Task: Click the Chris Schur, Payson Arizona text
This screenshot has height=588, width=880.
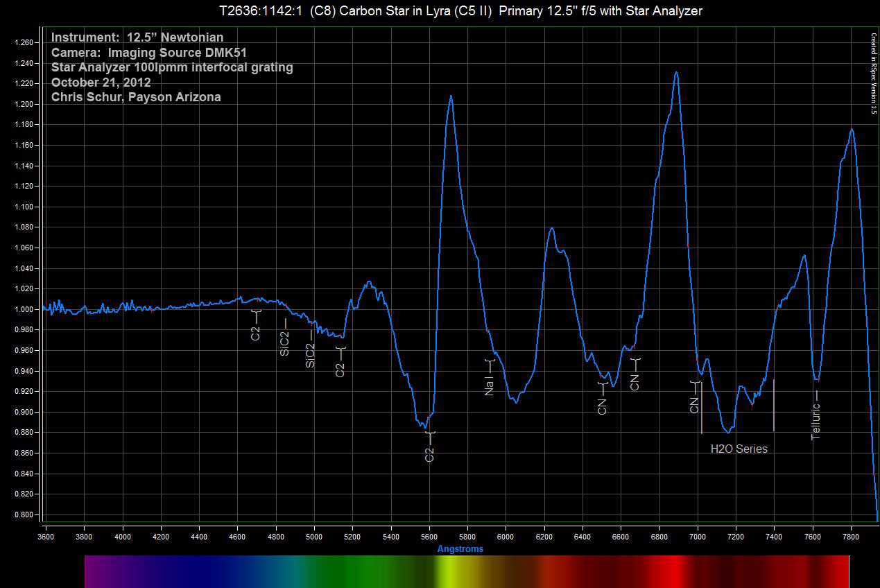Action: (x=136, y=97)
